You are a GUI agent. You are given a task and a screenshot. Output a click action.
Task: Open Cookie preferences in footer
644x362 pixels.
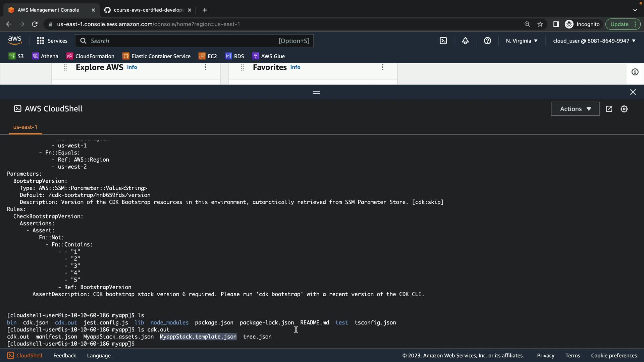[613, 355]
